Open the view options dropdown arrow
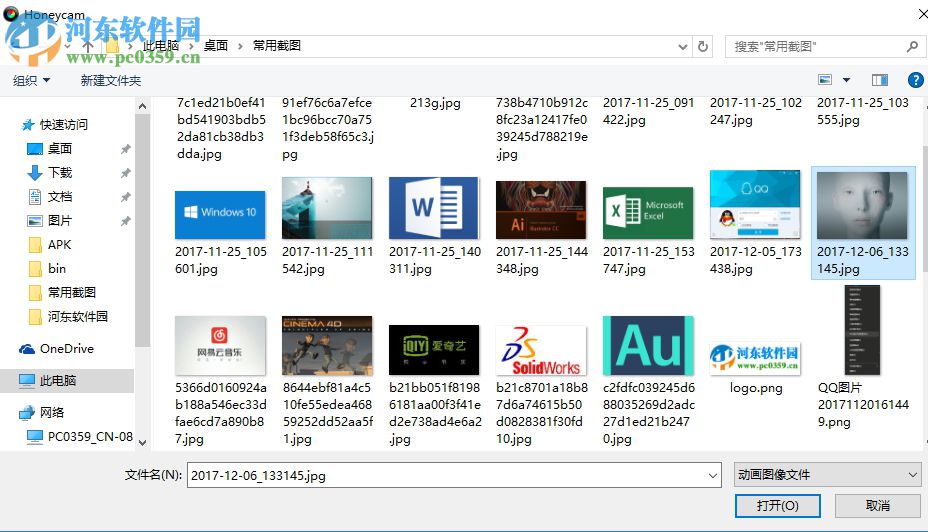Image resolution: width=928 pixels, height=532 pixels. pyautogui.click(x=846, y=80)
